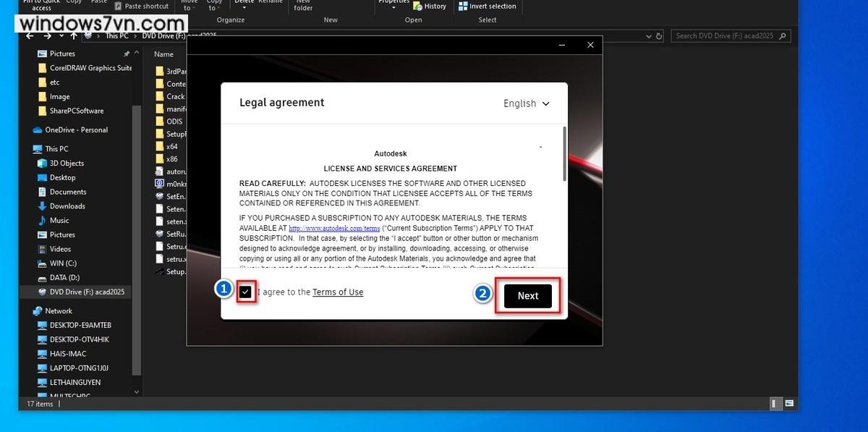This screenshot has height=432, width=868.
Task: Click the Next button in installer
Action: [527, 296]
